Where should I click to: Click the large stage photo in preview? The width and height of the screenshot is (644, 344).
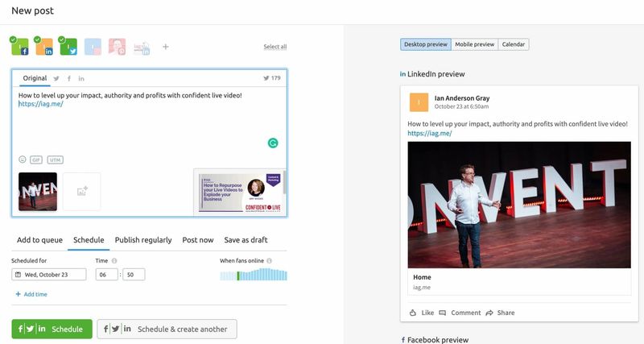[x=519, y=205]
